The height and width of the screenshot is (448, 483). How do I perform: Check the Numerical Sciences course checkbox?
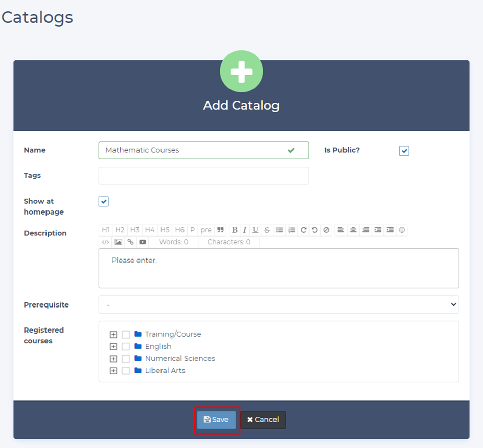(126, 359)
